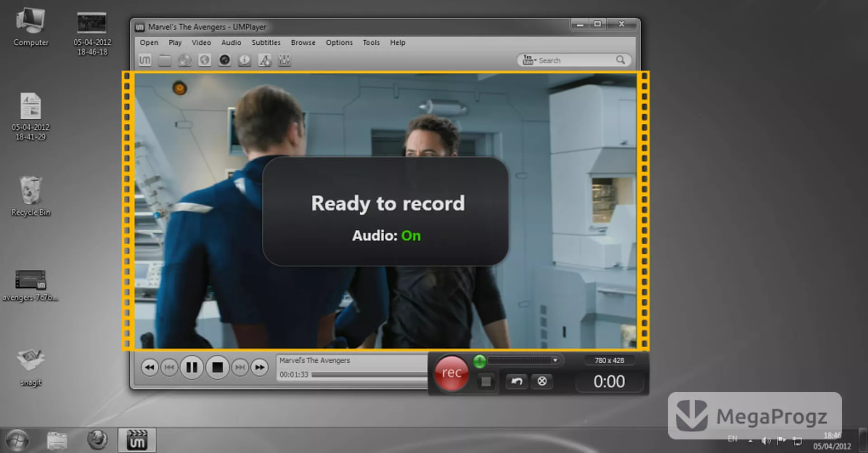Pause the video playback
This screenshot has width=868, height=453.
[x=192, y=368]
